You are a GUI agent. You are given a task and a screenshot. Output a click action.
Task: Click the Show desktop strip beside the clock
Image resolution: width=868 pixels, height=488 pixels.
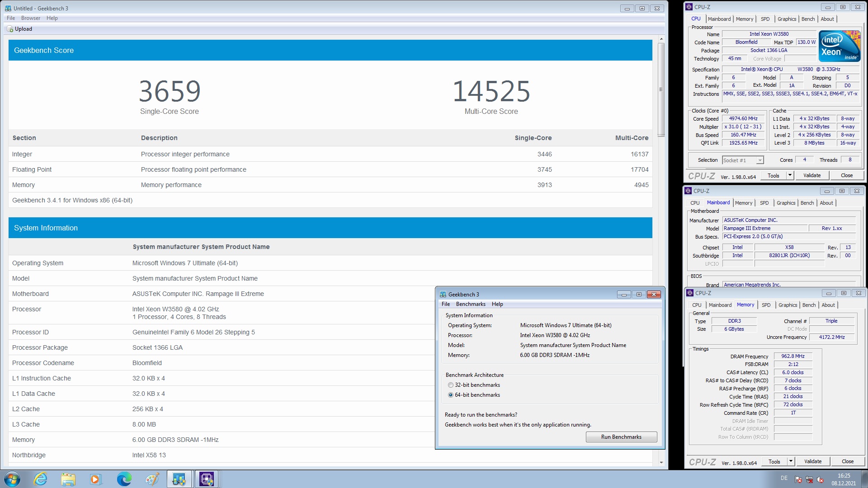(864, 479)
